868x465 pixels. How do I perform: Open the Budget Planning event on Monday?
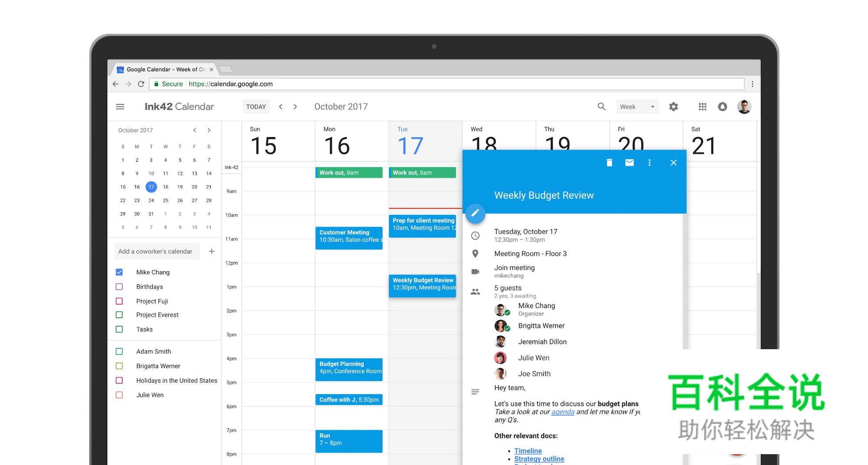[349, 368]
